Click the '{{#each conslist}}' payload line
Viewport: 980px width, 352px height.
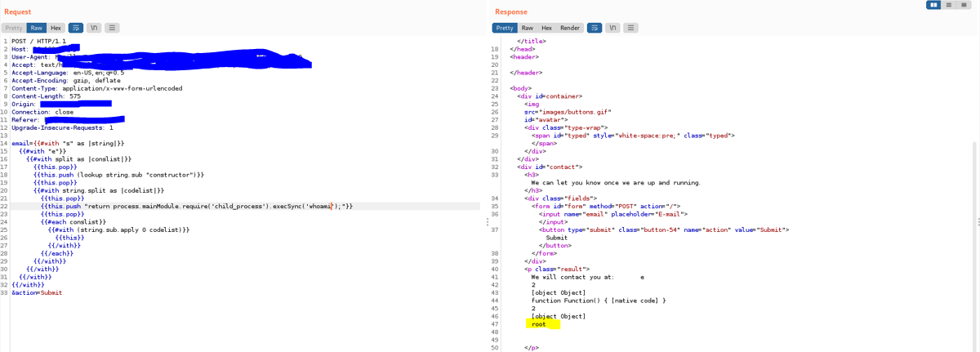click(x=73, y=221)
